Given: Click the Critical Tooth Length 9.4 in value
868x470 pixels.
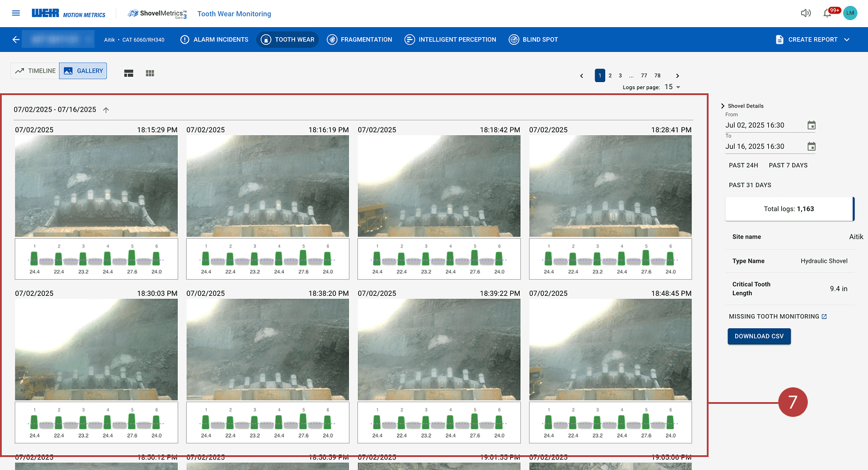Looking at the screenshot, I should (x=838, y=289).
